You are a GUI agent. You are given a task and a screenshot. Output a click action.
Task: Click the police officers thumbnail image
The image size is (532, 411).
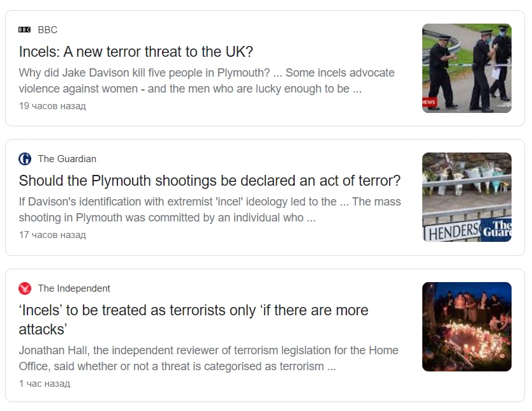(467, 68)
